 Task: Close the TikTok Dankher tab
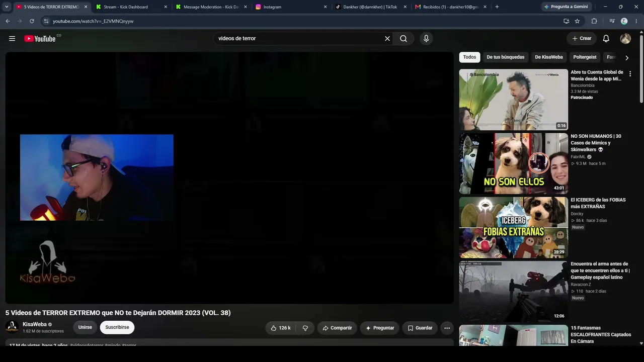coord(405,7)
